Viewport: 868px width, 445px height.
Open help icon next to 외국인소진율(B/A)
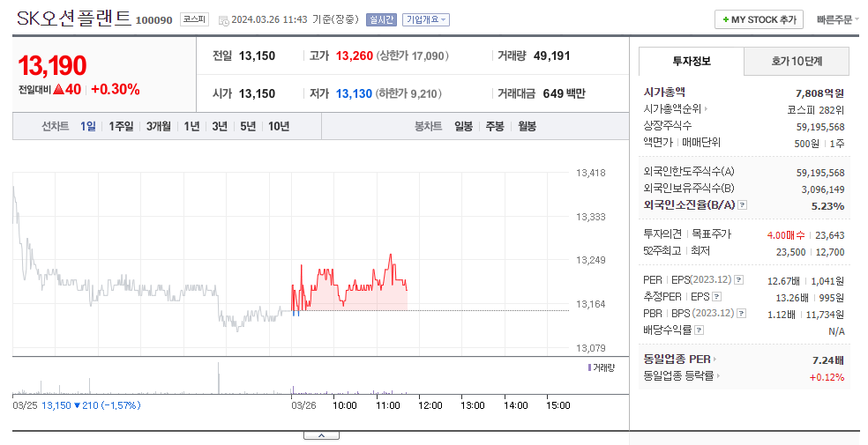tap(743, 205)
